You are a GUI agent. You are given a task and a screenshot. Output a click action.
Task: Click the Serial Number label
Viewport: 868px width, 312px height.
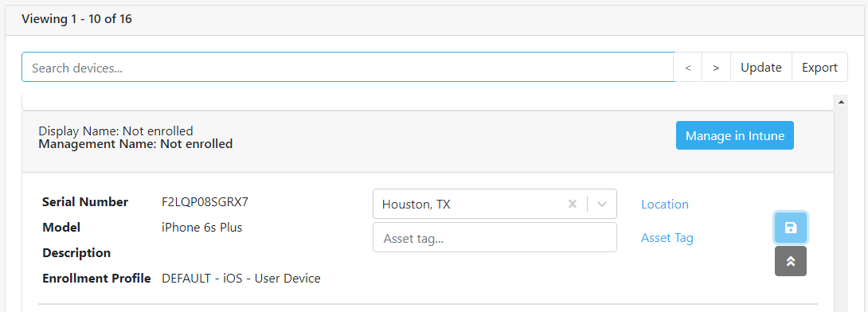pyautogui.click(x=85, y=202)
